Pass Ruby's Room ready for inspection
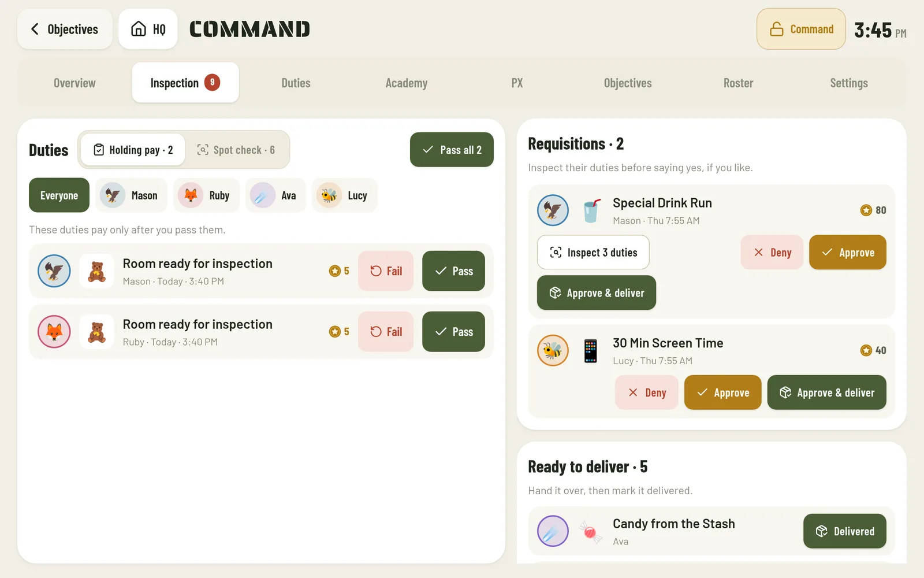Screen dimensions: 924x578 [x=453, y=332]
